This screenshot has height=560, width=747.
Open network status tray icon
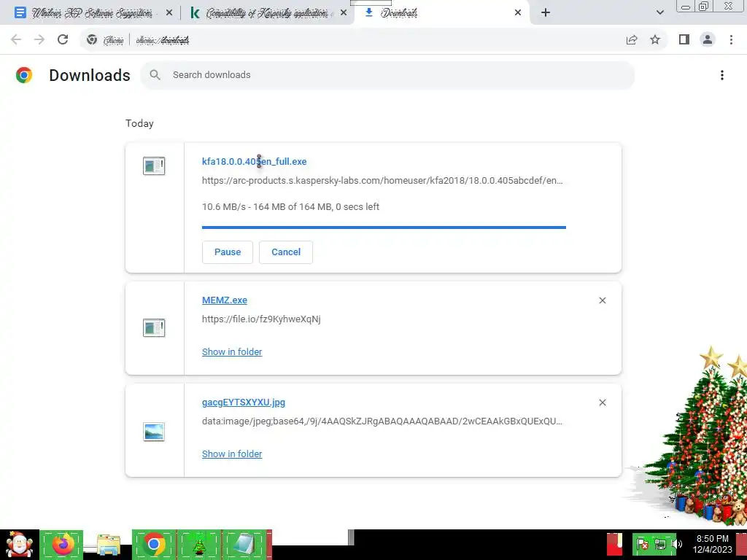pyautogui.click(x=659, y=544)
